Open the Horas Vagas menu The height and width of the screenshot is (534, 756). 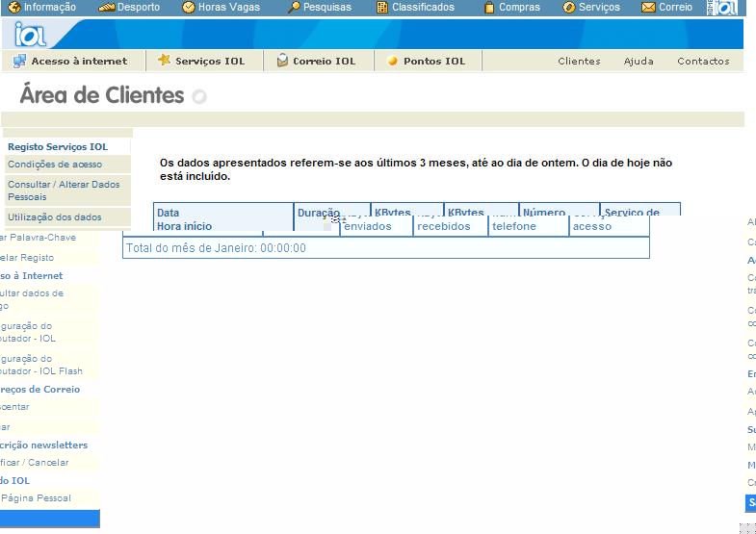229,8
